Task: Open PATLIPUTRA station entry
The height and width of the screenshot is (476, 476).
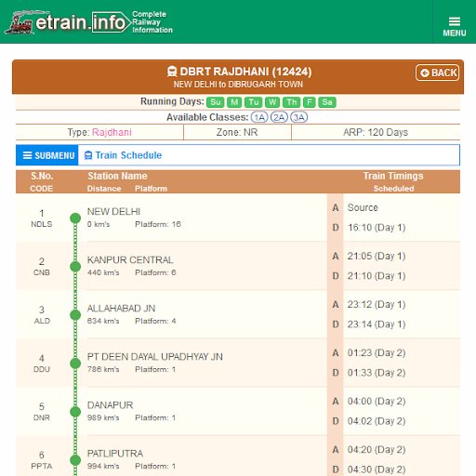Action: pyautogui.click(x=115, y=454)
